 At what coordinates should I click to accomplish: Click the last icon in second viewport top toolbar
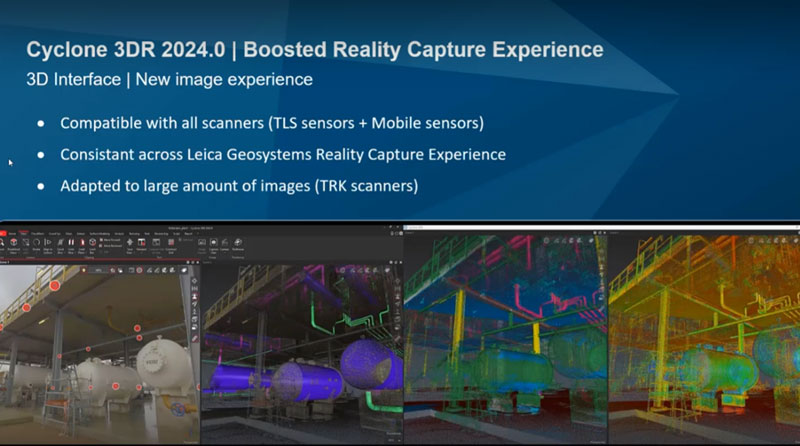click(x=386, y=270)
